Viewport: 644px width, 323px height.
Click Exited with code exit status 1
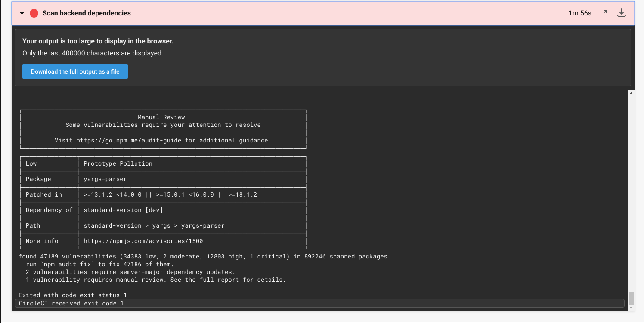pos(73,295)
